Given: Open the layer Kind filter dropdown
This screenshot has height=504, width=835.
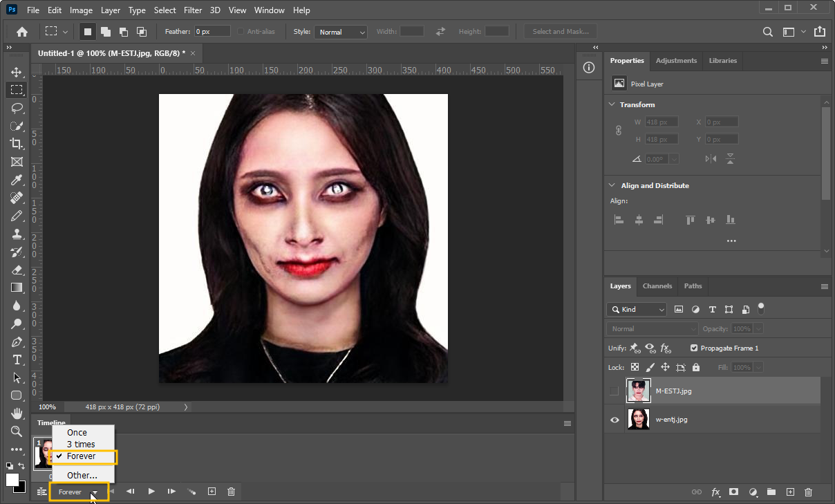Looking at the screenshot, I should (x=637, y=309).
